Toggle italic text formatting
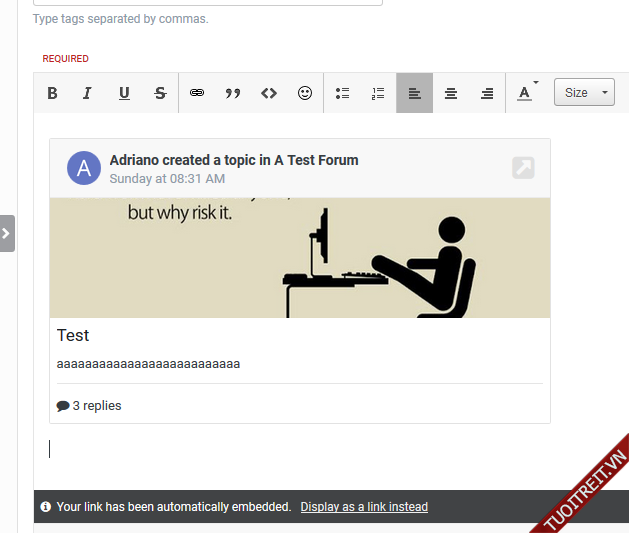 (x=87, y=93)
